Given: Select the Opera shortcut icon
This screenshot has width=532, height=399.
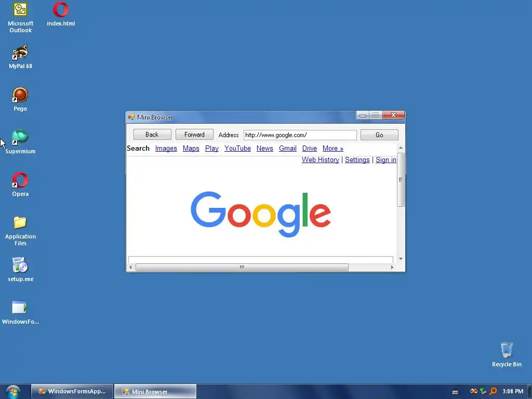Looking at the screenshot, I should 20,185.
